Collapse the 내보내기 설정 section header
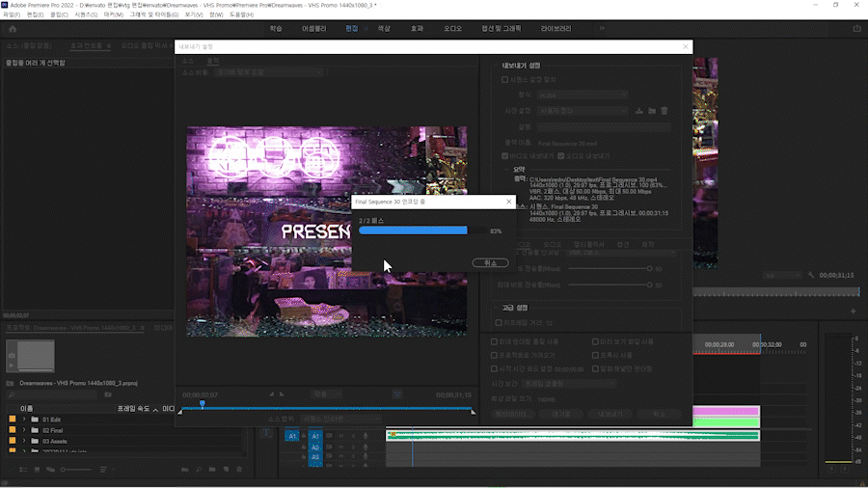 coord(496,66)
